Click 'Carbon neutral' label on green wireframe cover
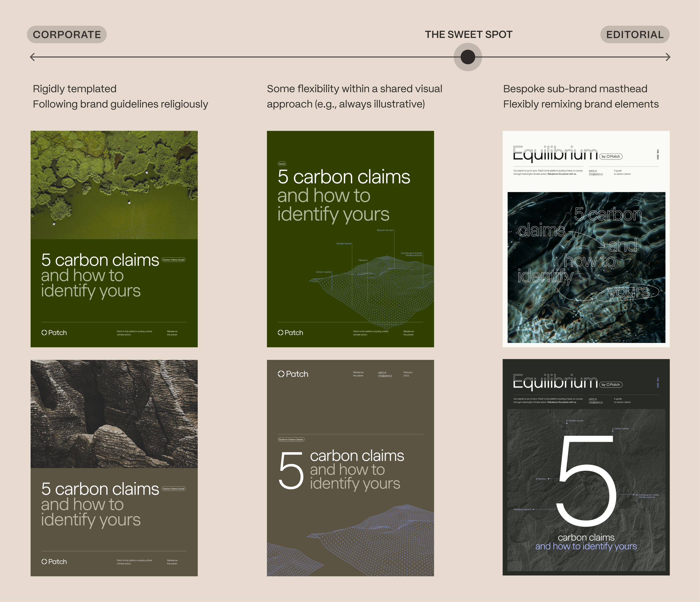Screen dimensions: 700x602 coord(323,272)
